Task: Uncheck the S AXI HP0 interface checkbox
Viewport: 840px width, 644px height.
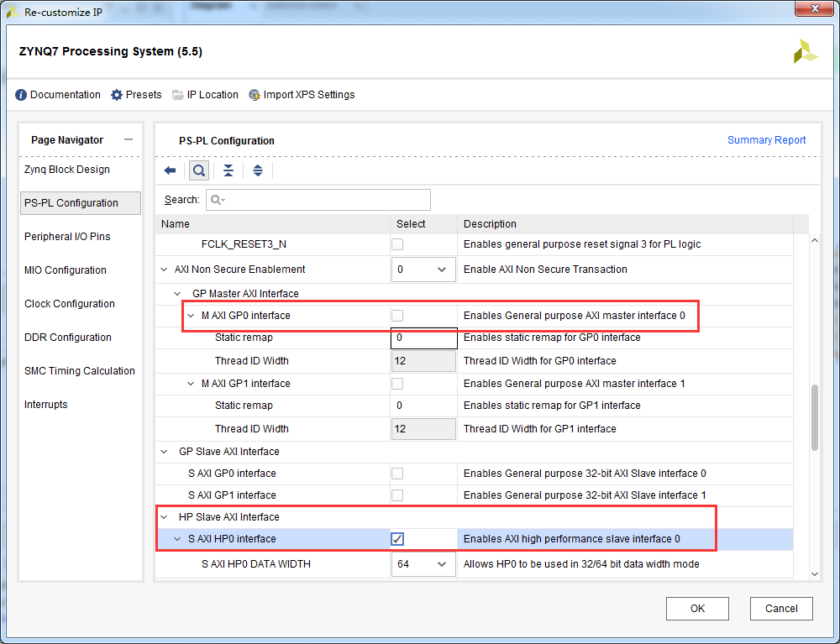Action: click(397, 538)
